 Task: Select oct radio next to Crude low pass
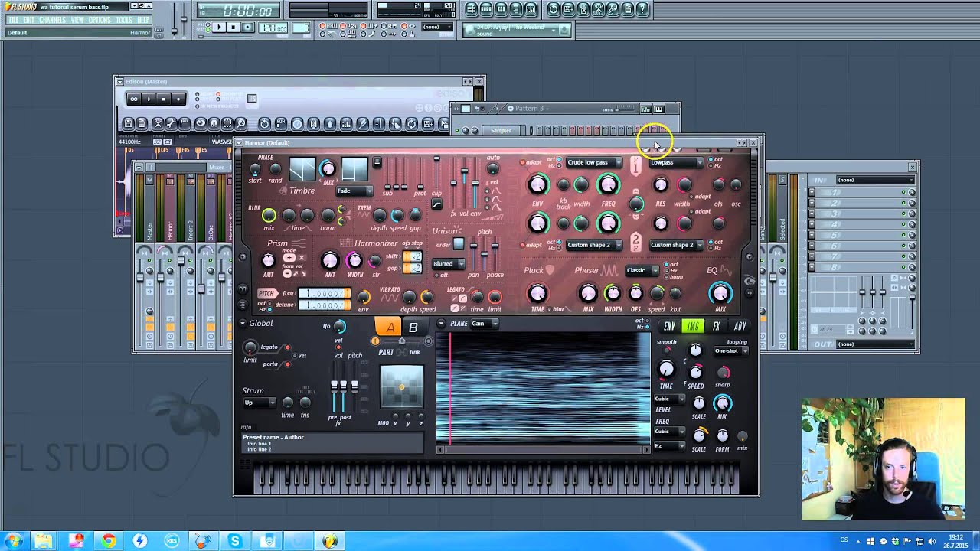(x=558, y=159)
